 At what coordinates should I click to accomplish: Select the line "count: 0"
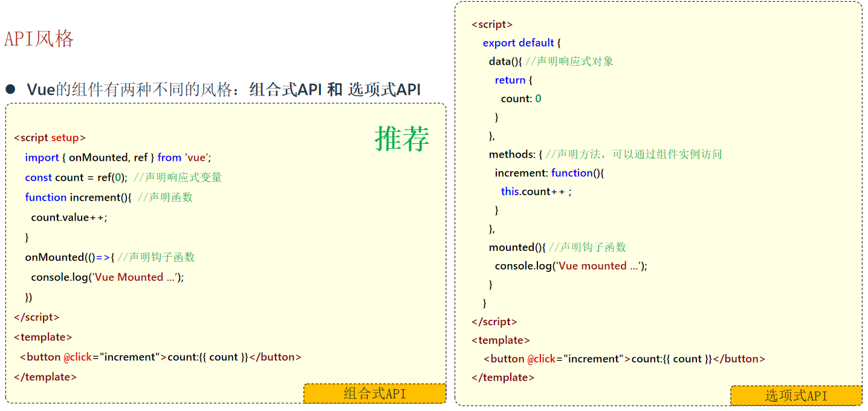521,99
